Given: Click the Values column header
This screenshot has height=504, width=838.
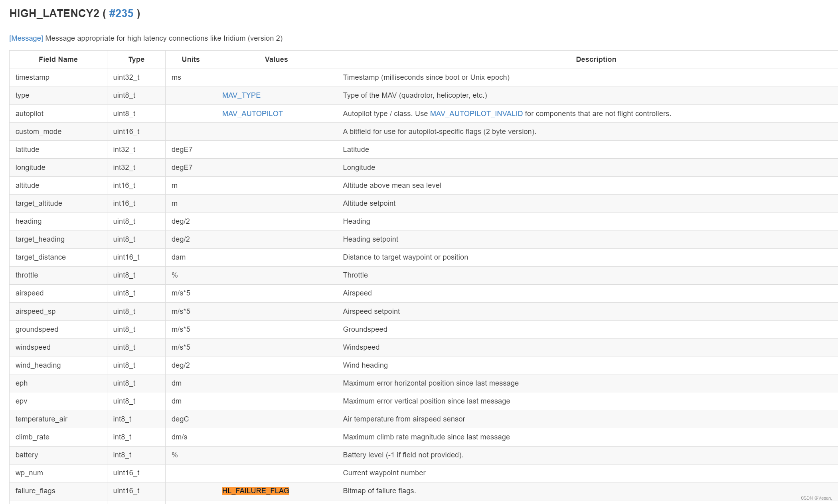Looking at the screenshot, I should [276, 59].
